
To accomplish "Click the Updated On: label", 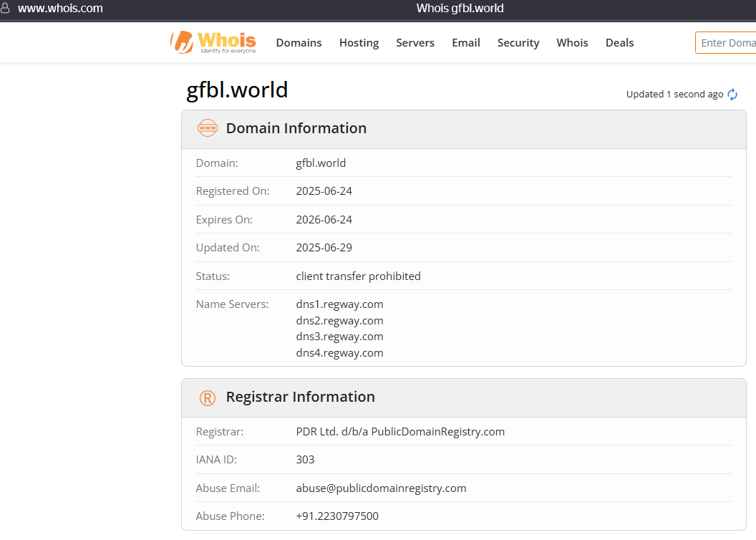I will coord(228,248).
